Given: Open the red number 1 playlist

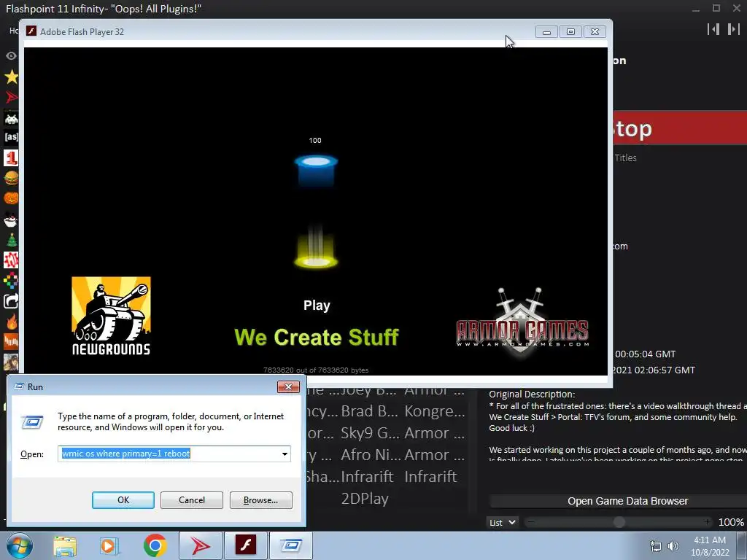Looking at the screenshot, I should pyautogui.click(x=11, y=157).
